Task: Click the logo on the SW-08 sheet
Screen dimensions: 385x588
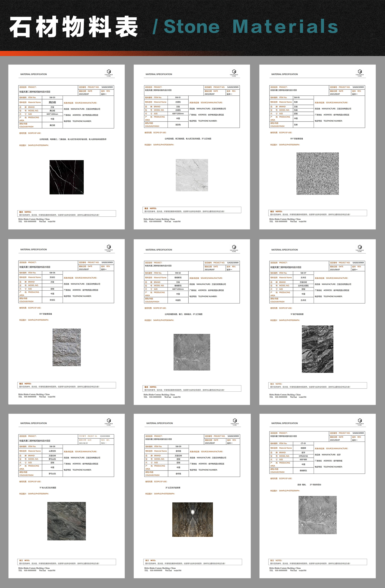Action: 109,422
